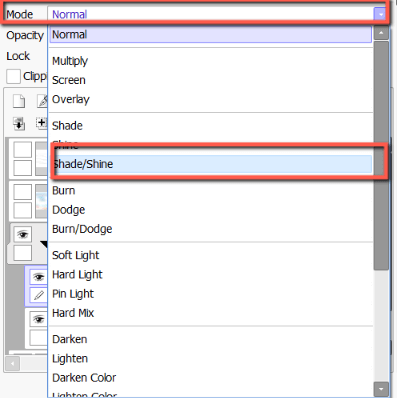Toggle visibility of the bottom layer
The height and width of the screenshot is (398, 397).
tap(39, 319)
